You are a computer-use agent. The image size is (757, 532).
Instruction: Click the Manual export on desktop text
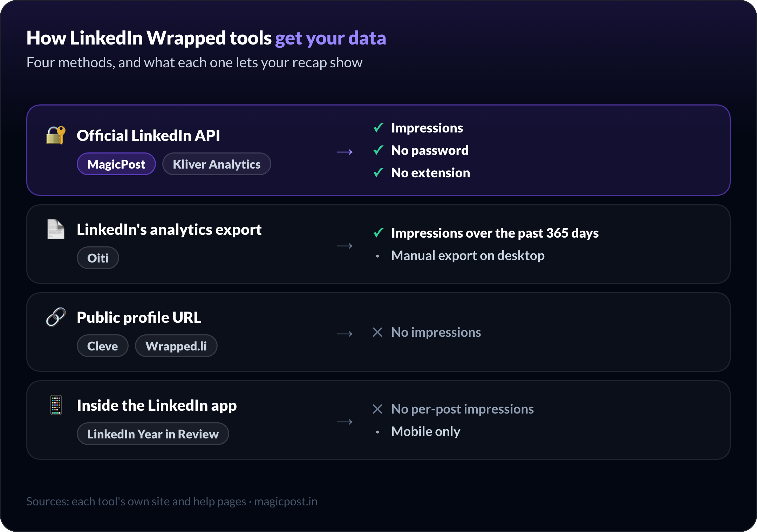click(468, 255)
